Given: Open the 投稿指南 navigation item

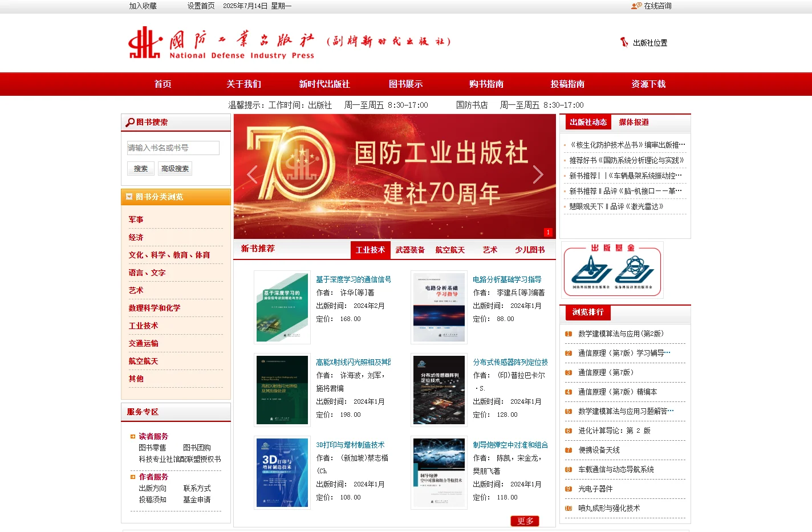Looking at the screenshot, I should tap(567, 84).
